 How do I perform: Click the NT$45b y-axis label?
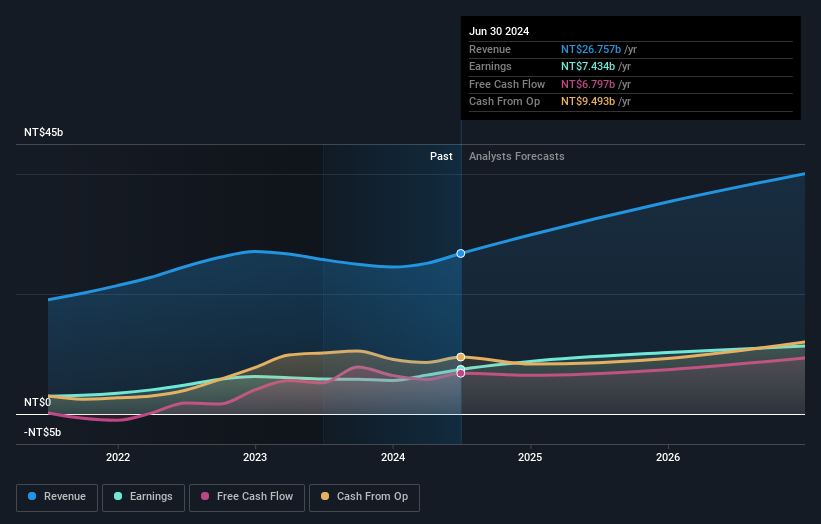pos(43,132)
